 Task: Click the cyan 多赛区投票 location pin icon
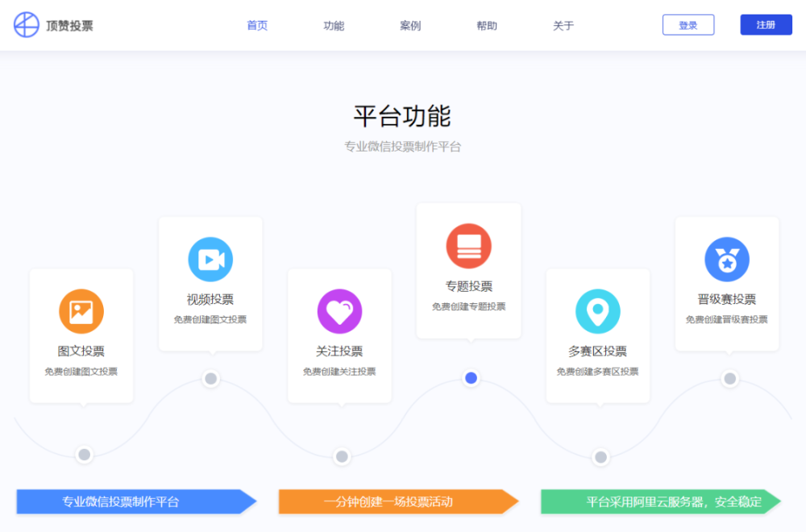pyautogui.click(x=598, y=311)
